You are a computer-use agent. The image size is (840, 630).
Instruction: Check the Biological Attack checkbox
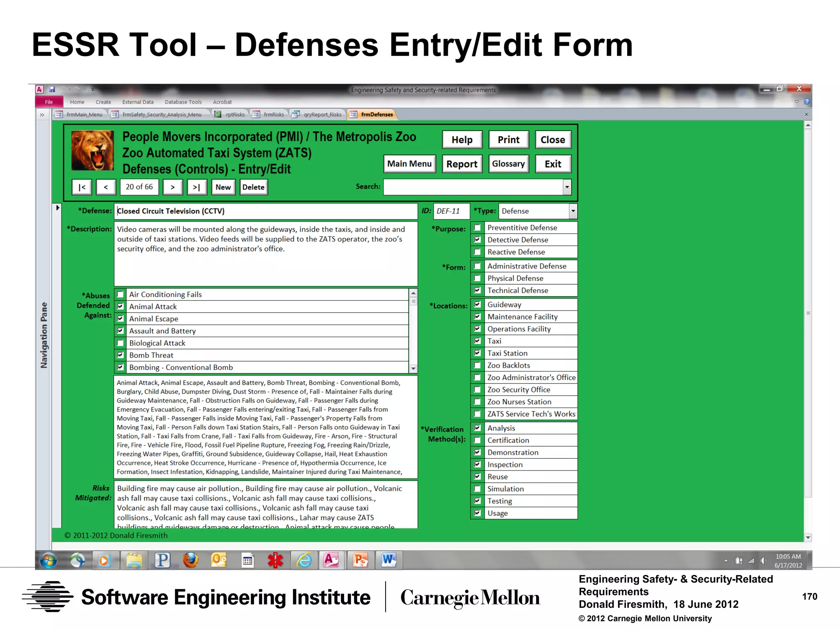pos(121,343)
